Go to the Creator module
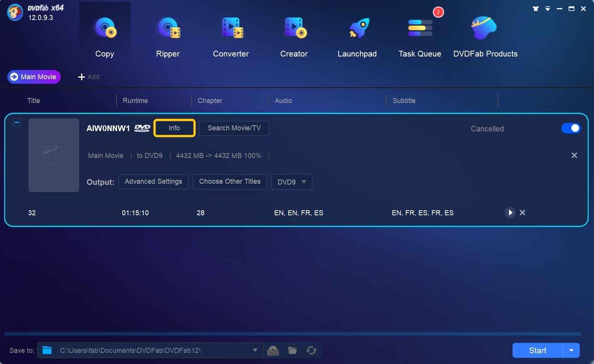 294,37
